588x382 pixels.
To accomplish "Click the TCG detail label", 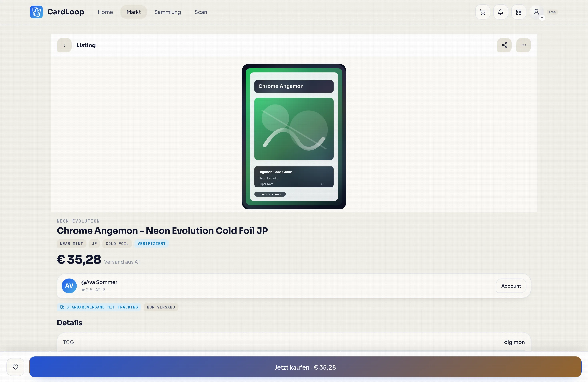I will [x=68, y=342].
